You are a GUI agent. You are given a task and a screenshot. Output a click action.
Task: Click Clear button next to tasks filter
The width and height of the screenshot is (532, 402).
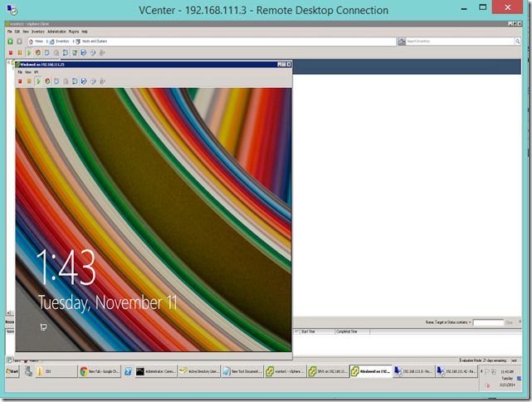[509, 322]
